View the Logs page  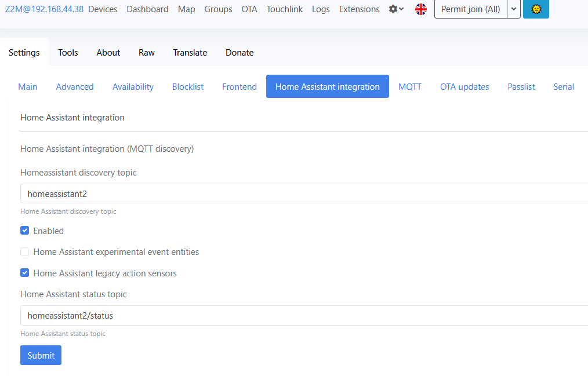[321, 9]
